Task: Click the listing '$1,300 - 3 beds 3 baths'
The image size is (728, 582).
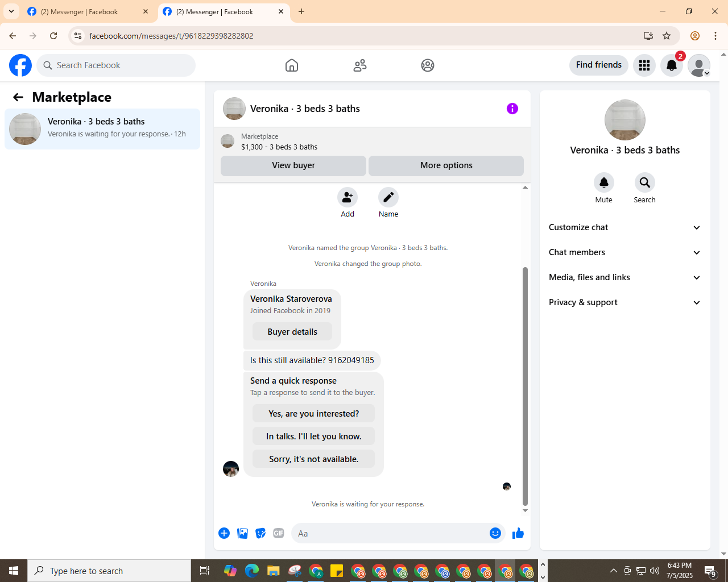Action: point(279,147)
